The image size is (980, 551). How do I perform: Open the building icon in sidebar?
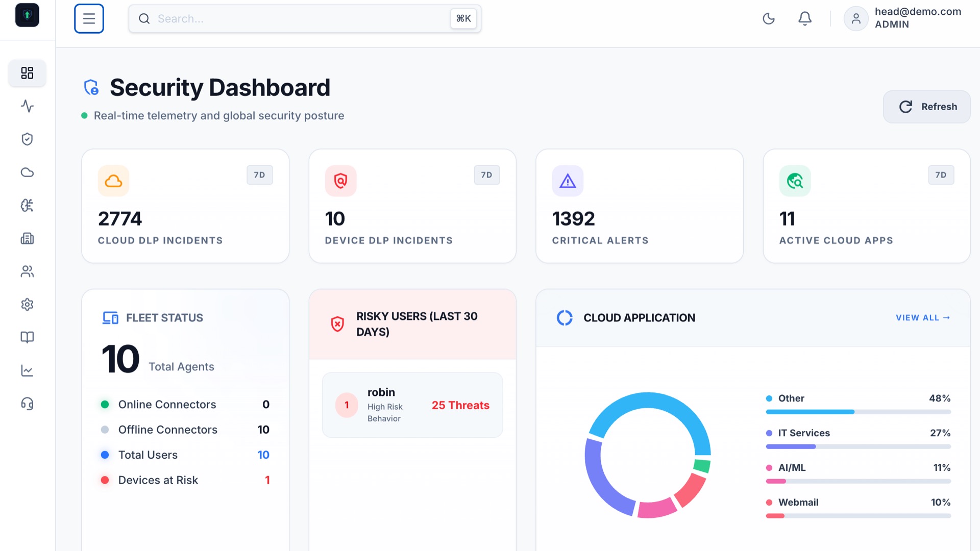pyautogui.click(x=27, y=238)
